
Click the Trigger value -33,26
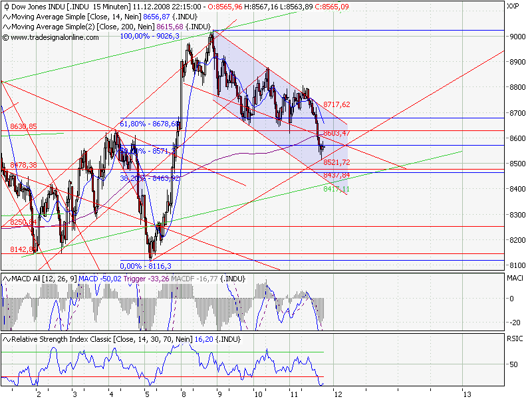146,279
